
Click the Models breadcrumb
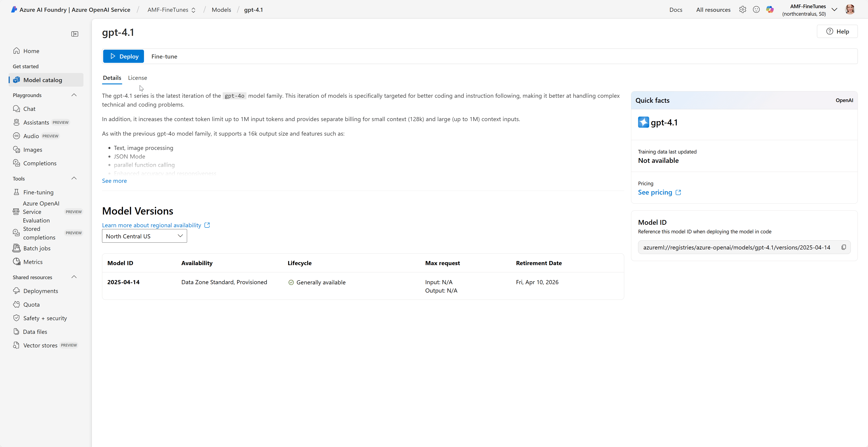tap(221, 10)
